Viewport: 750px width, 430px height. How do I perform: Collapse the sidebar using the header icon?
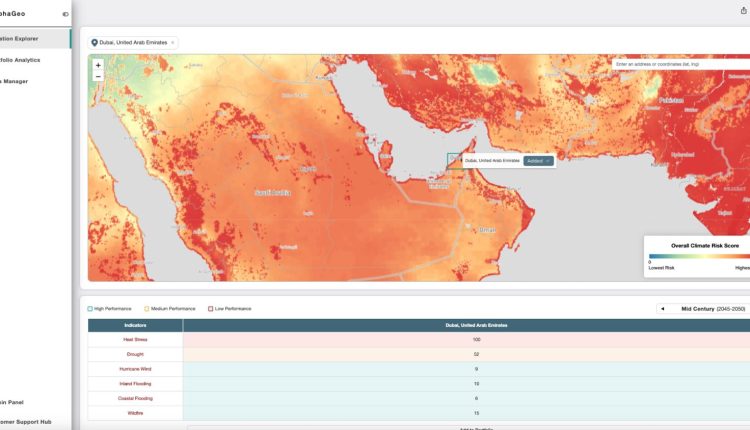[66, 14]
